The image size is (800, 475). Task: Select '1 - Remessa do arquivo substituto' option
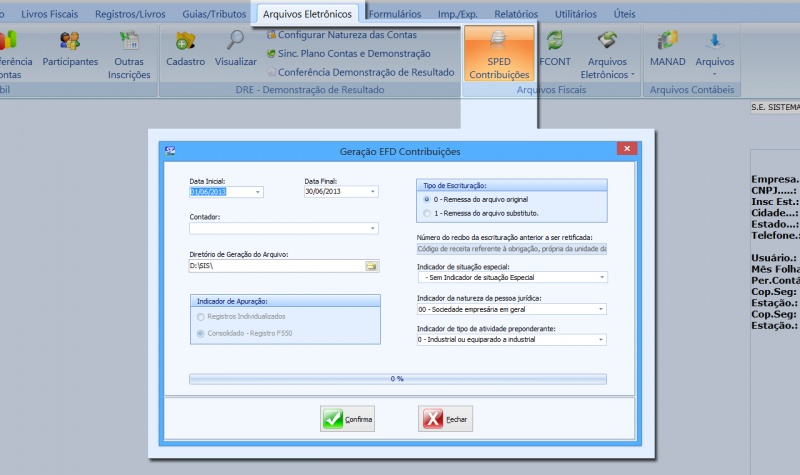[x=428, y=213]
